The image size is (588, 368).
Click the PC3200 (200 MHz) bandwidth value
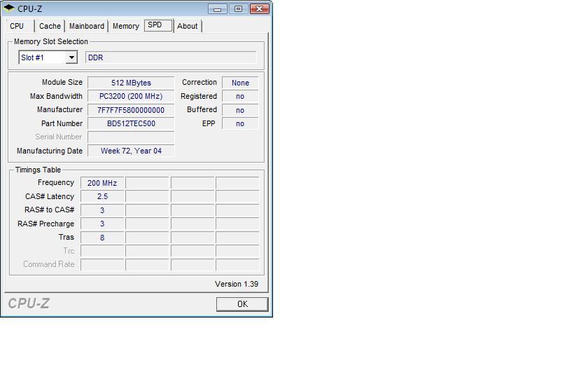[131, 96]
